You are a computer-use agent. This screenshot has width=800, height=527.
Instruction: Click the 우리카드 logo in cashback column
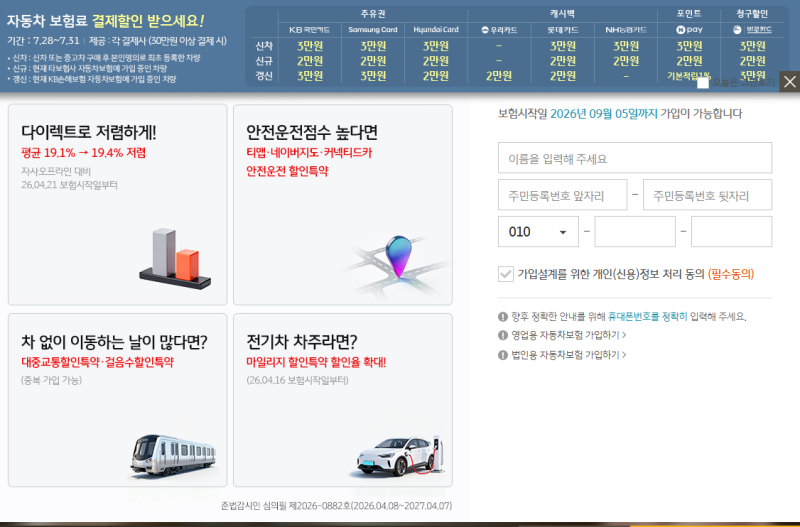(499, 30)
